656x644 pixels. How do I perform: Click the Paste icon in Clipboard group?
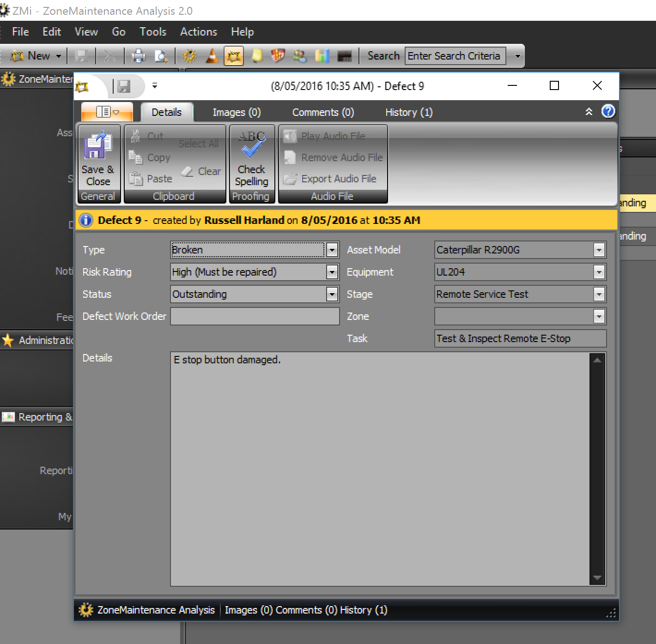tap(136, 178)
